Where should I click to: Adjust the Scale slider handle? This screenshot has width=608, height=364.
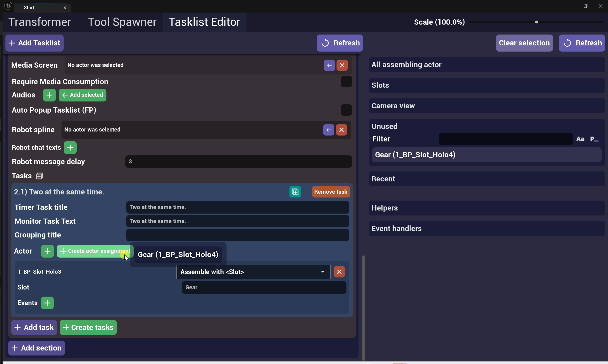536,22
